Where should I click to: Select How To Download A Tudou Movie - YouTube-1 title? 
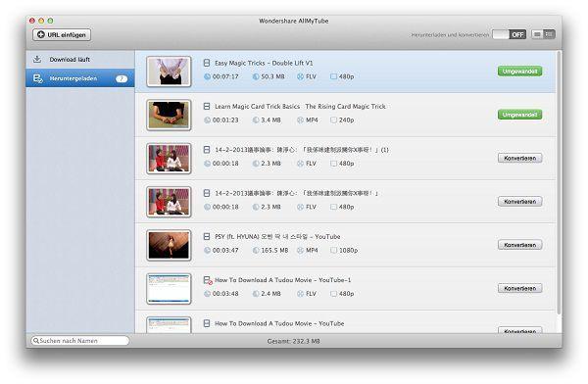pyautogui.click(x=283, y=280)
